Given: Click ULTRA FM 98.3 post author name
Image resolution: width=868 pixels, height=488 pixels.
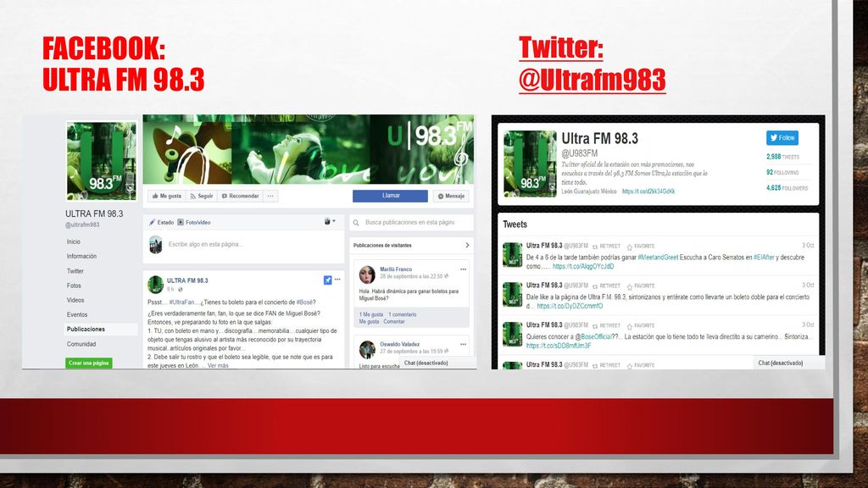Looking at the screenshot, I should click(187, 280).
